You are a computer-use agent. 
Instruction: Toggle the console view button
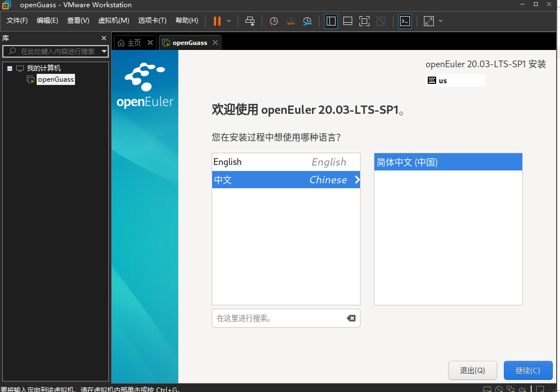coord(404,21)
